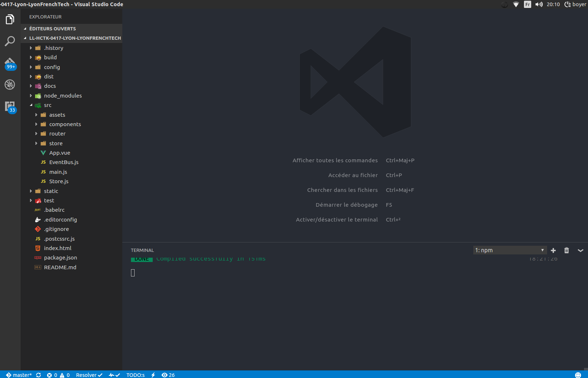This screenshot has width=588, height=378.
Task: Open the Wi-Fi indicator in system tray
Action: point(516,4)
